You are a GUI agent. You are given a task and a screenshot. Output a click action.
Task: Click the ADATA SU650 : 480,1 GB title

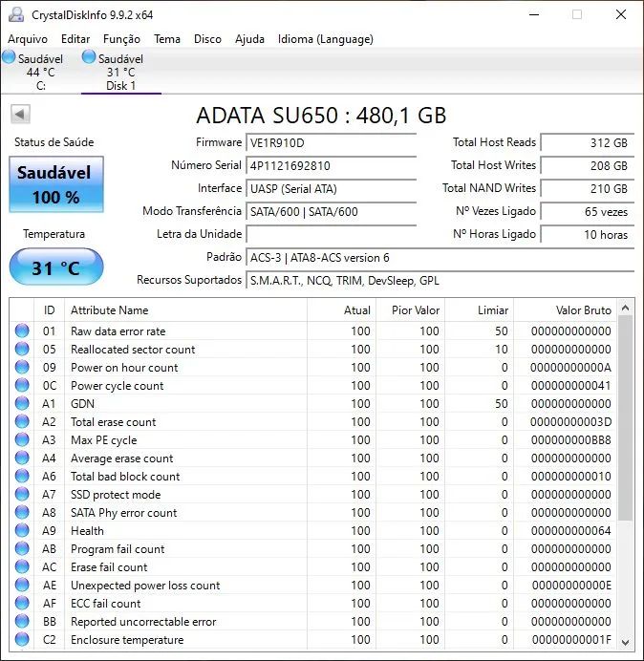321,115
